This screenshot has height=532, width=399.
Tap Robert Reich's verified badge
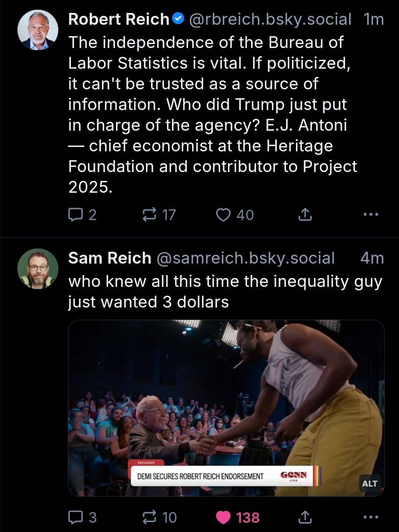coord(178,18)
